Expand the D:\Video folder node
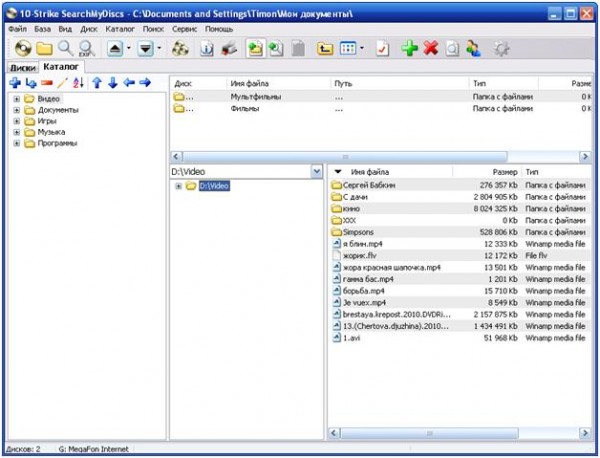600x458 pixels. (x=178, y=186)
